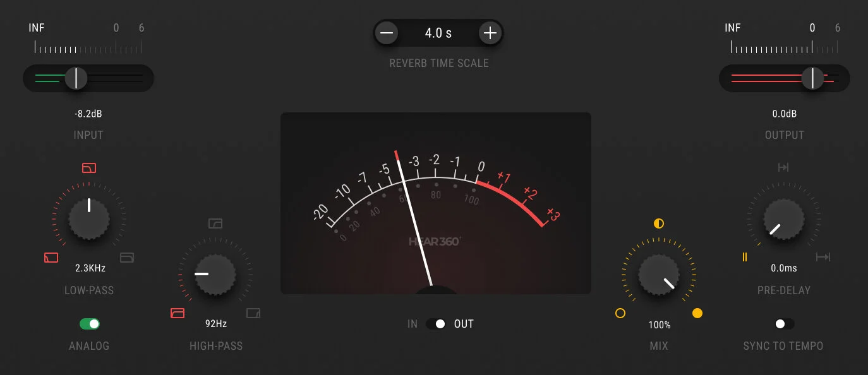
Task: Click the pre-delay icon above the knob
Action: [783, 167]
